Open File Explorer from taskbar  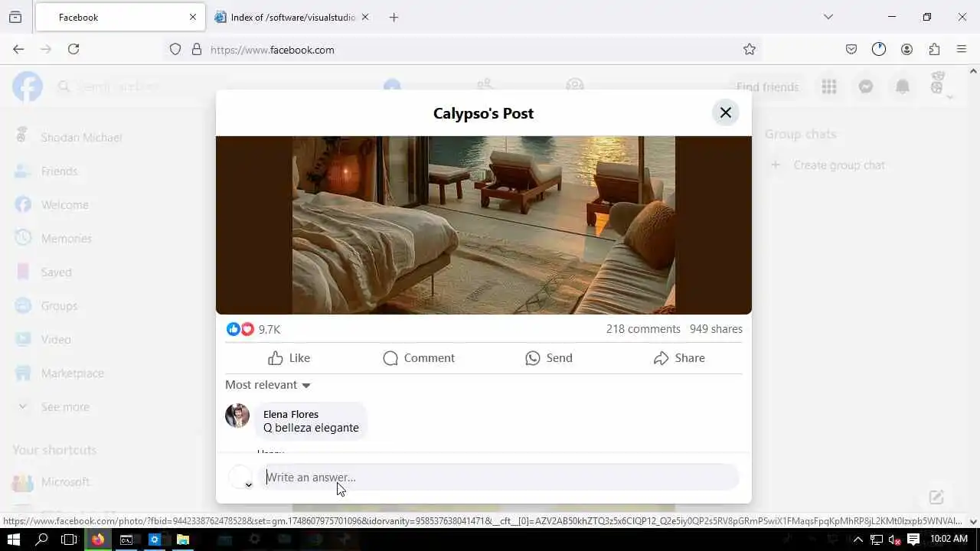coord(183,540)
